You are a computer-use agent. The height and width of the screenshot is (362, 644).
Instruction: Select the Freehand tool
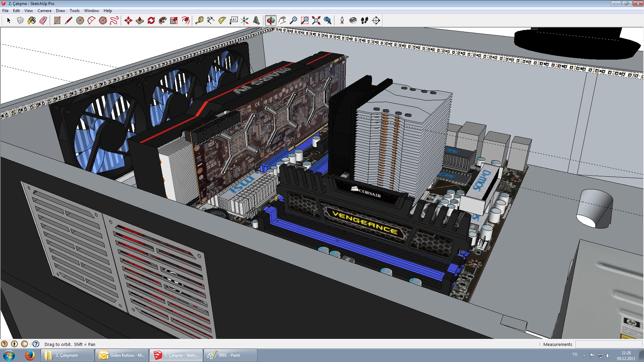[x=114, y=20]
